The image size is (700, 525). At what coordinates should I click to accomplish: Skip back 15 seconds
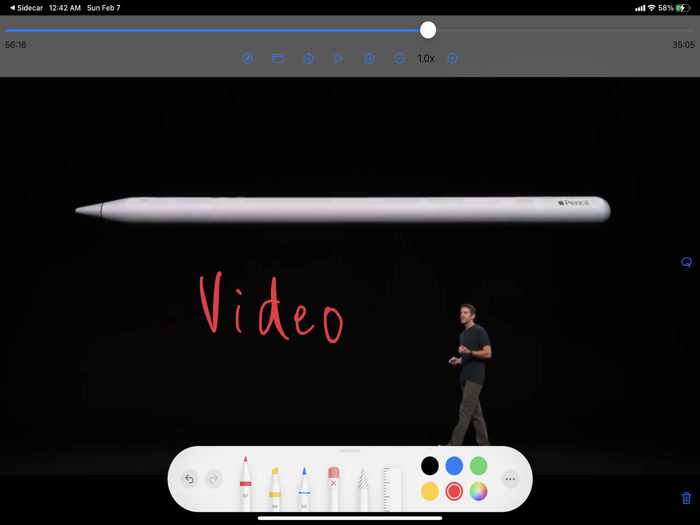tap(308, 58)
